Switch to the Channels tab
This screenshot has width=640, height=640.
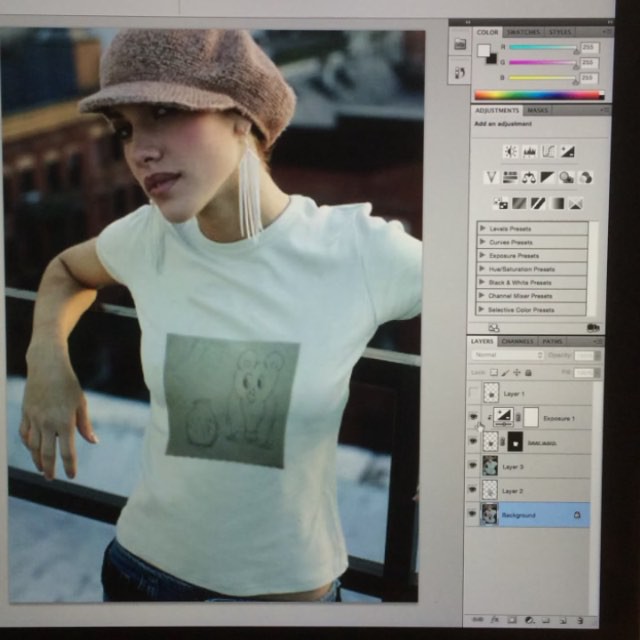click(x=517, y=341)
